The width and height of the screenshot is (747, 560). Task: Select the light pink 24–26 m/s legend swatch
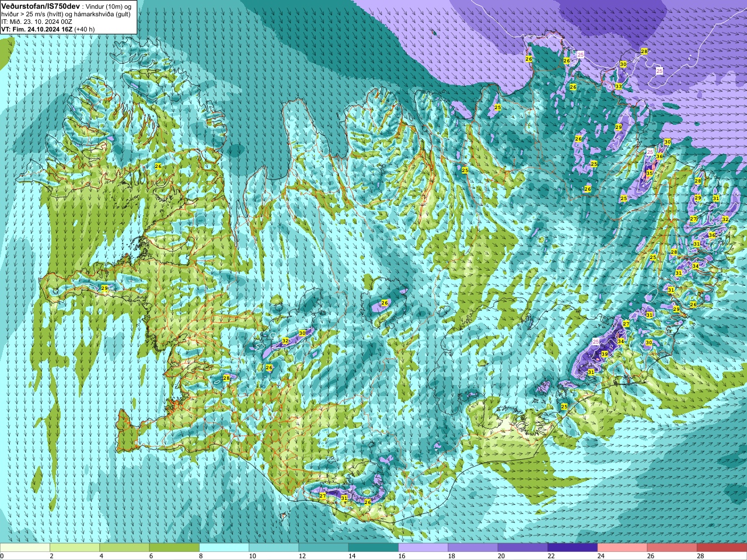pyautogui.click(x=623, y=548)
